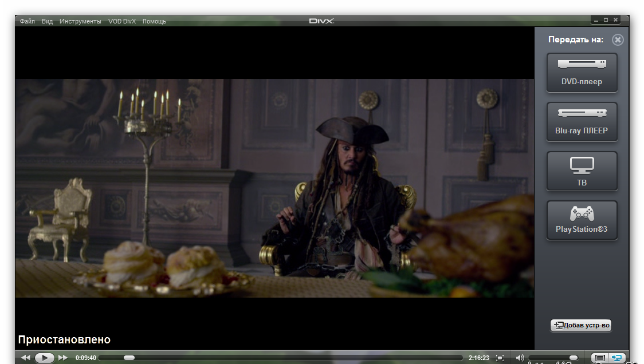Open the Инструменты menu
Screen dimensions: 644x364
(x=80, y=21)
